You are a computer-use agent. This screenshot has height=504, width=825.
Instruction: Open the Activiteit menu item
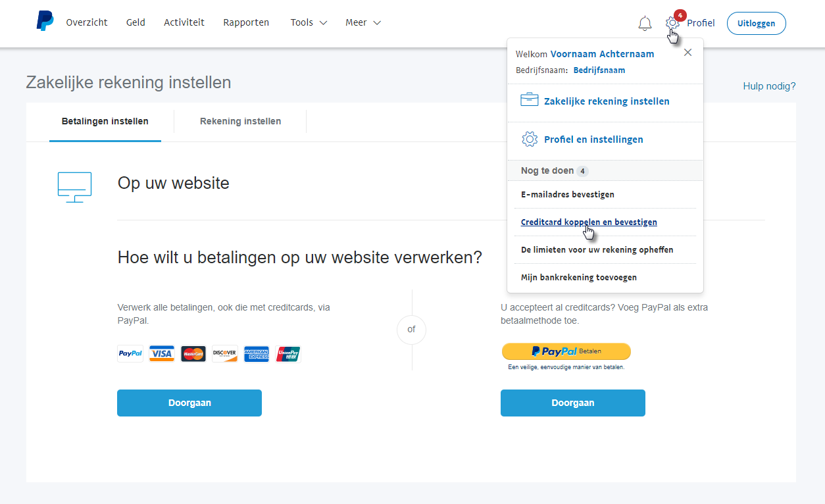pos(184,22)
